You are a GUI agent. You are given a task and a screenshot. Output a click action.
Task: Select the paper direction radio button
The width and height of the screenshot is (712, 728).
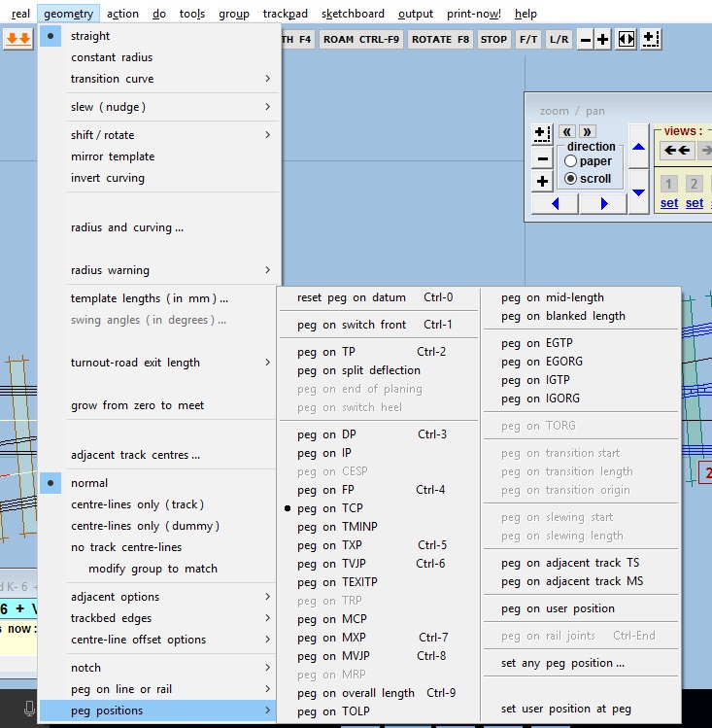click(571, 161)
